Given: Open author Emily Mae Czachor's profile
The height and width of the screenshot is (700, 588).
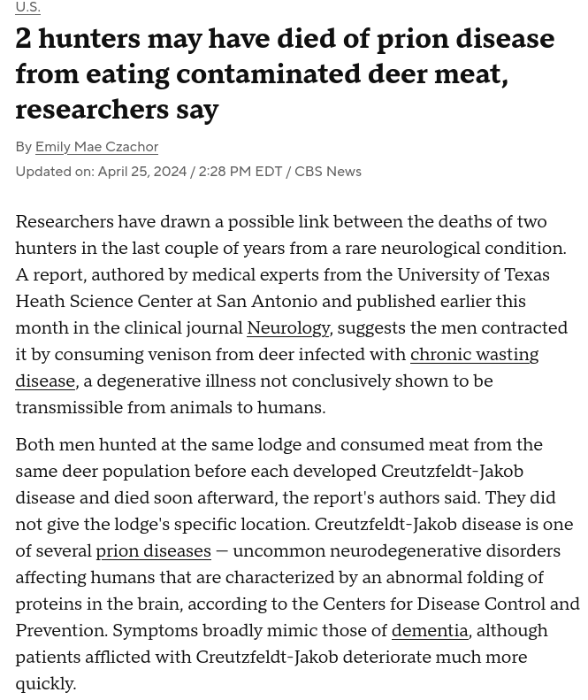Looking at the screenshot, I should pyautogui.click(x=96, y=147).
